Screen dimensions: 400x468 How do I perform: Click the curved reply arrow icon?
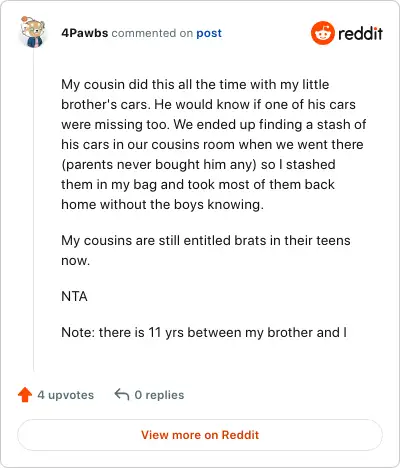[122, 394]
